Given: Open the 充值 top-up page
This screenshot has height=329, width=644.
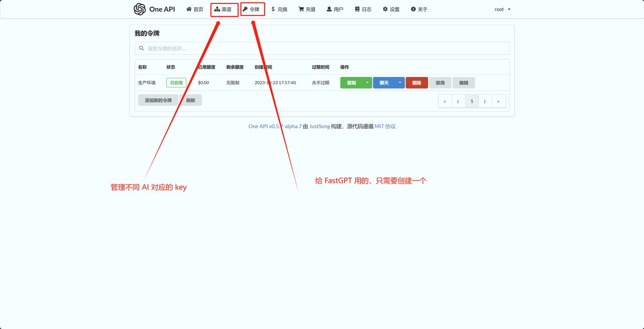Looking at the screenshot, I should (307, 9).
